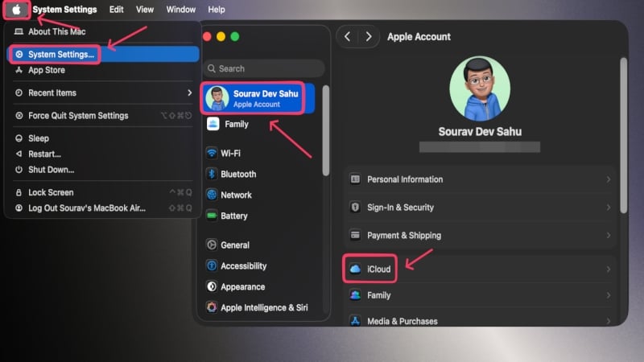Click the Apple Account pane scrollbar
Viewport: 644px width, 362px height.
coord(623,135)
